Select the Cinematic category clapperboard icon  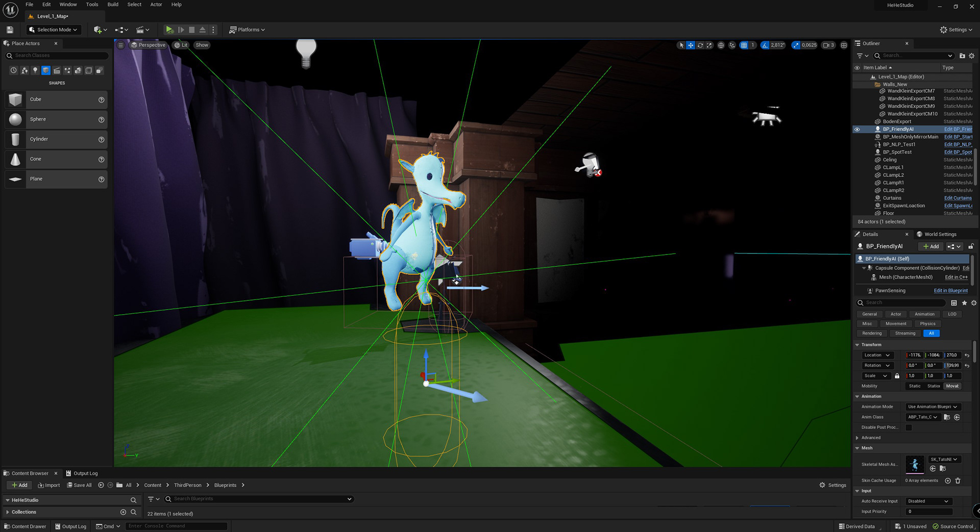tap(57, 70)
